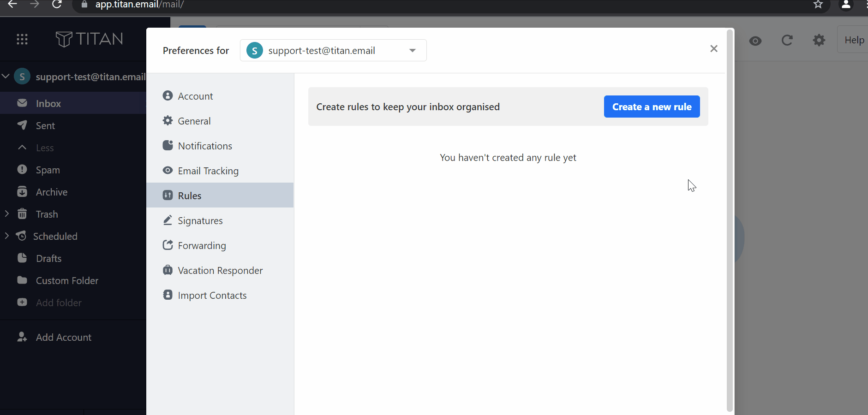Click the browser refresh button
Viewport: 868px width, 415px height.
click(x=57, y=4)
